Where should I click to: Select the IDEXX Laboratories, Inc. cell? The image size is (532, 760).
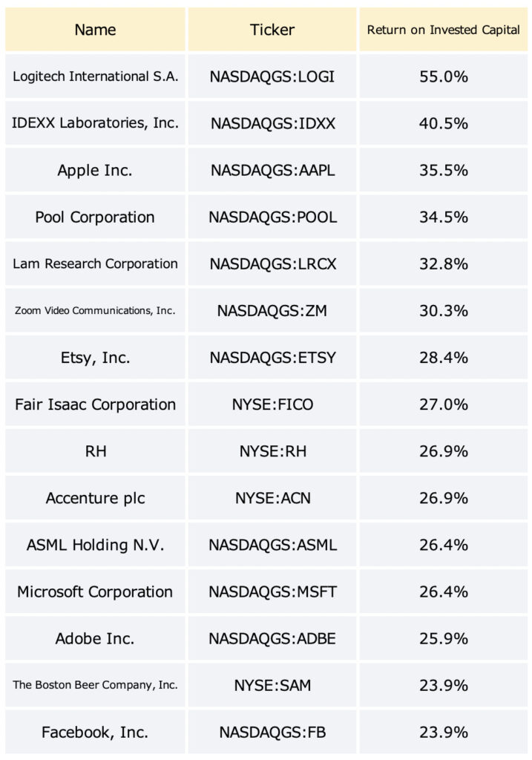pos(95,123)
